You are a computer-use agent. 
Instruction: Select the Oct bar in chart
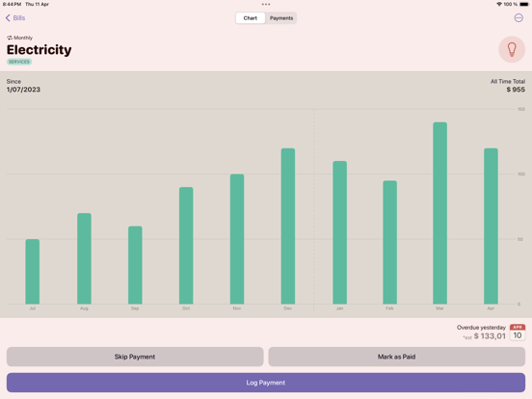click(186, 246)
